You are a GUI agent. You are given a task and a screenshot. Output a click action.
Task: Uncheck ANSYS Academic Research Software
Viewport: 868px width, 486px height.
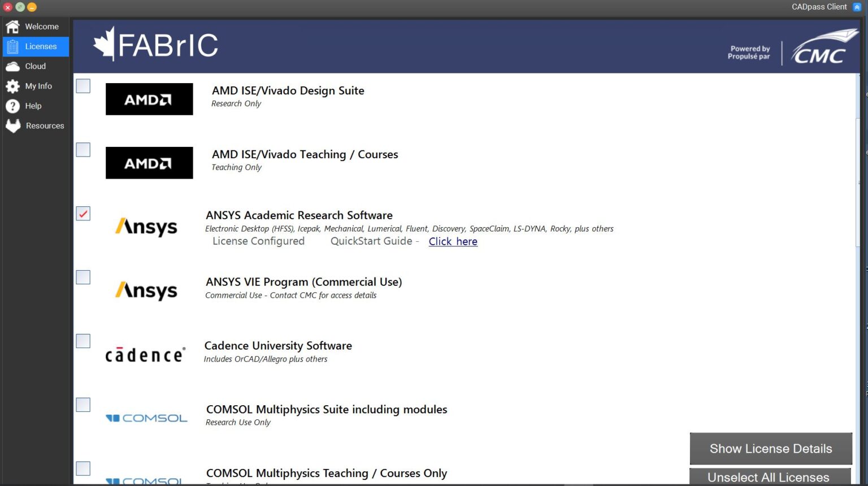(83, 213)
